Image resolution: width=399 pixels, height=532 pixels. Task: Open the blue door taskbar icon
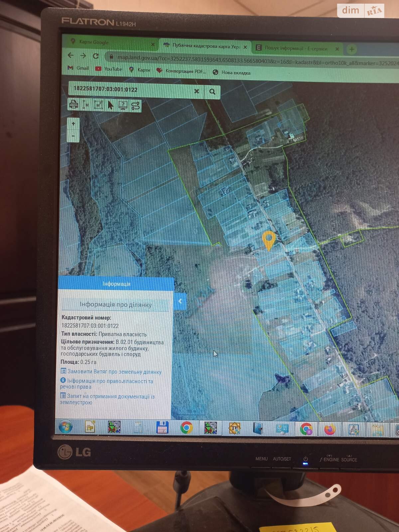pos(258,429)
